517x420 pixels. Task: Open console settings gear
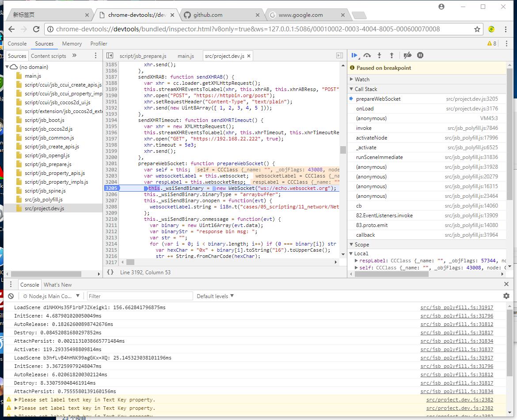point(506,296)
